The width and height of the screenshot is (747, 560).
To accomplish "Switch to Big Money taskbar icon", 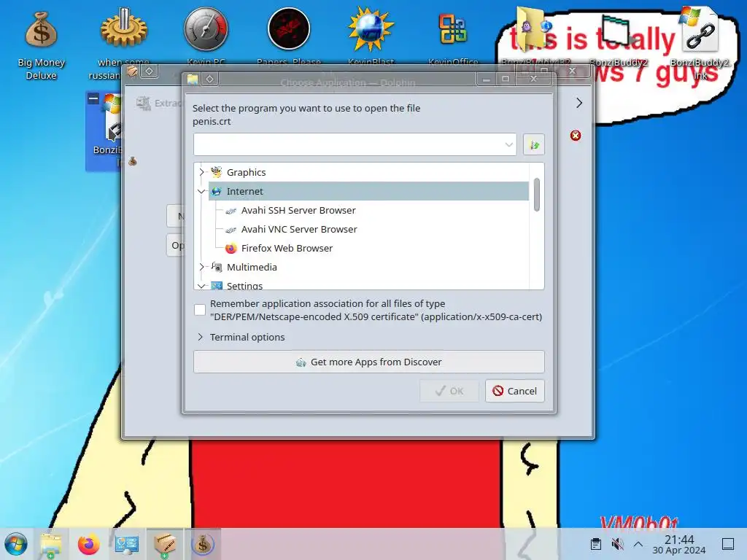I will 203,544.
